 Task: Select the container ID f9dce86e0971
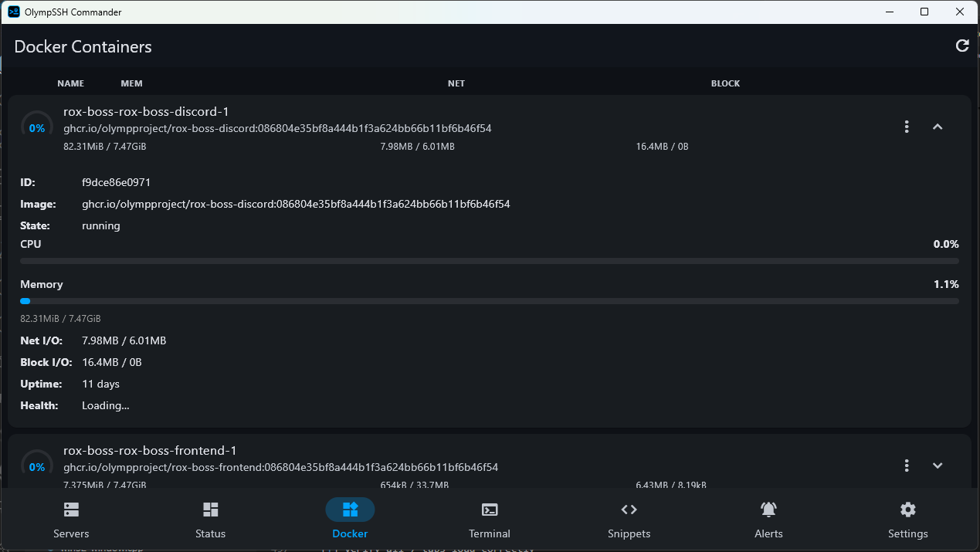click(116, 183)
